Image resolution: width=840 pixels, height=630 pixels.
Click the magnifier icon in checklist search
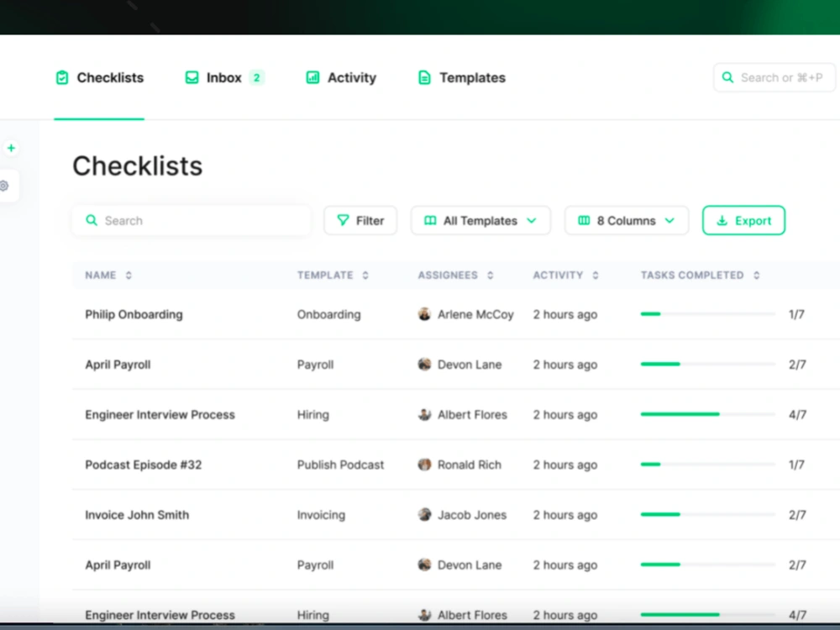(x=92, y=221)
